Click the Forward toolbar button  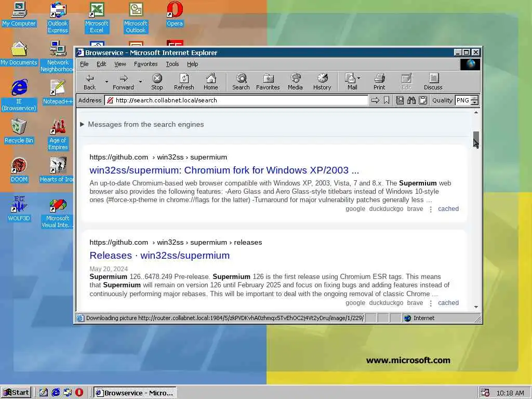coord(123,82)
